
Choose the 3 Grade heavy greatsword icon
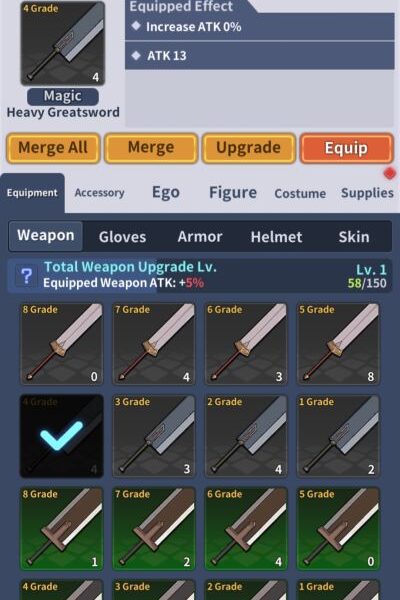[154, 436]
